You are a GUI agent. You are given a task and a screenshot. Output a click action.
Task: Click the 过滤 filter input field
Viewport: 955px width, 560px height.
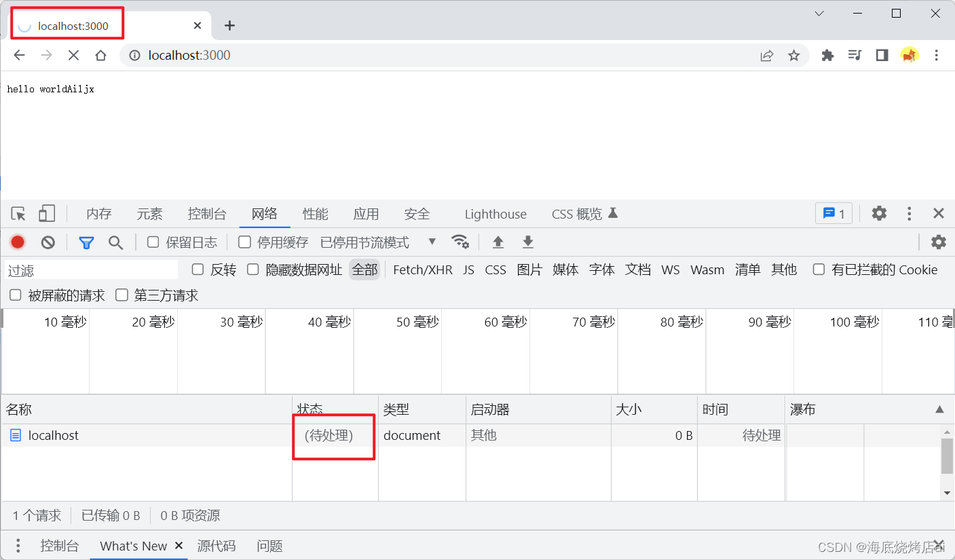point(92,270)
